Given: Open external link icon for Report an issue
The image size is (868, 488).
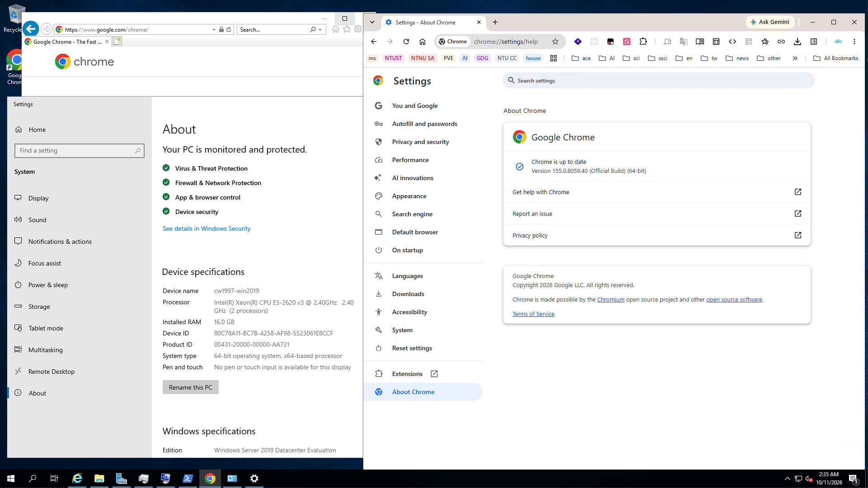Looking at the screenshot, I should click(x=798, y=214).
